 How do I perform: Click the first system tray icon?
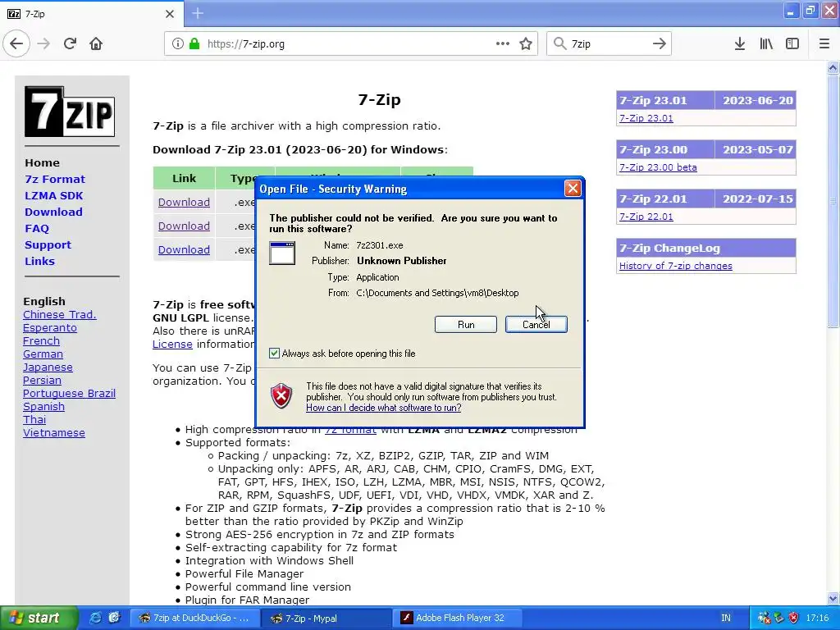(x=764, y=618)
